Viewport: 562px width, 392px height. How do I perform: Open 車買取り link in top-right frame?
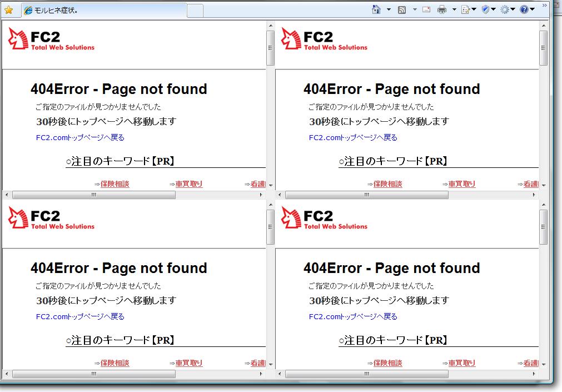click(462, 184)
